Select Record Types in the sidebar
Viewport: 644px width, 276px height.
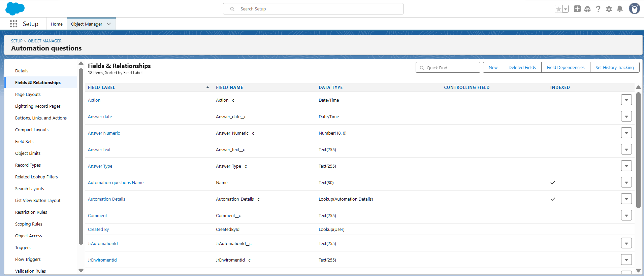(28, 165)
